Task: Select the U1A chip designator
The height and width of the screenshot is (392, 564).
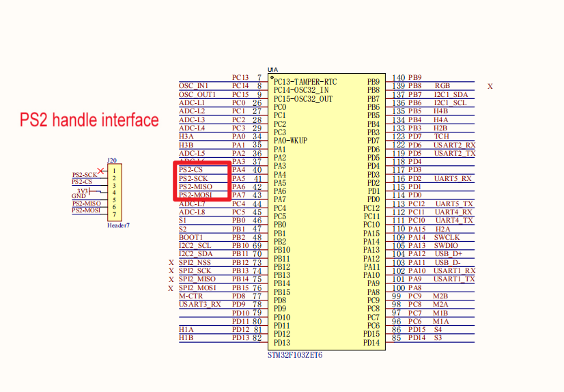Action: 273,70
